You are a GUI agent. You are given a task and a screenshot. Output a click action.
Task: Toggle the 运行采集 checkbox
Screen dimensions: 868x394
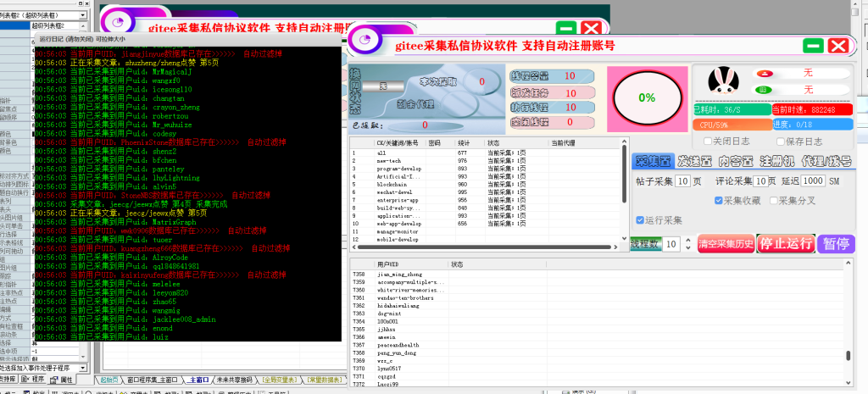[x=640, y=220]
